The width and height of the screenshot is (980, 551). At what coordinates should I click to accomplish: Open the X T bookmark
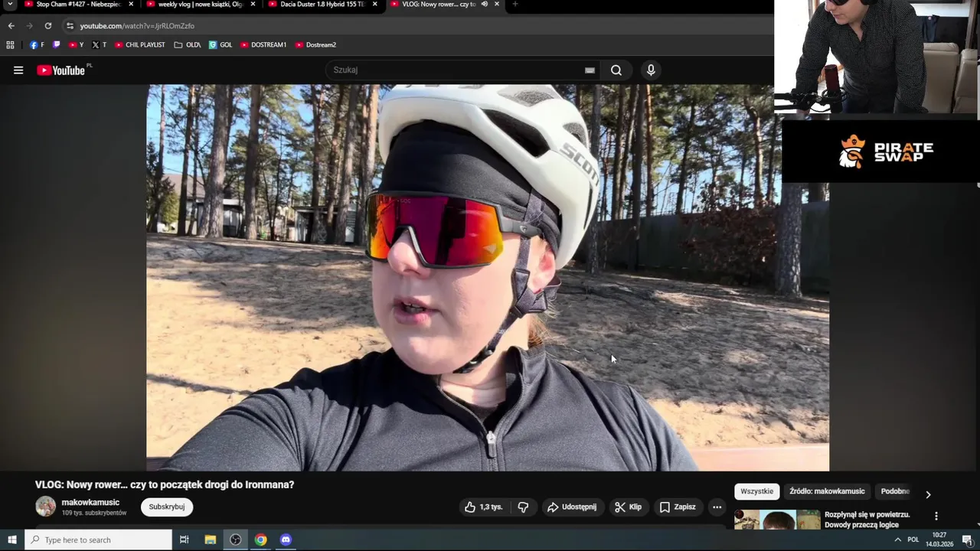[x=100, y=45]
